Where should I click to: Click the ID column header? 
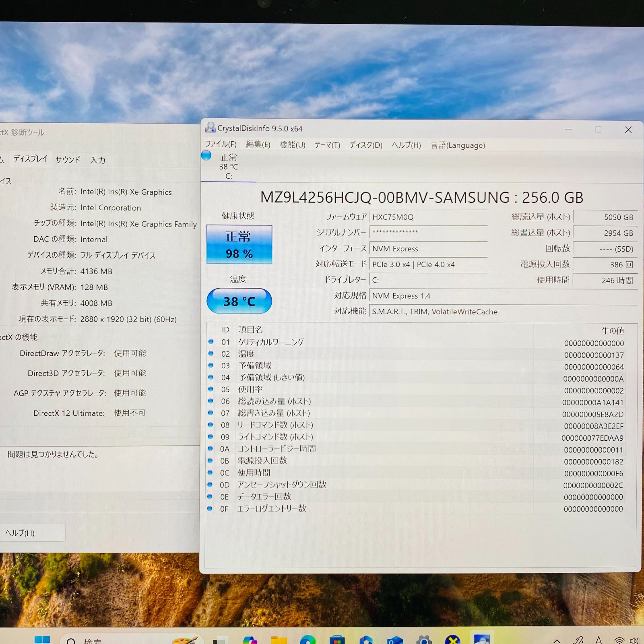coord(225,330)
